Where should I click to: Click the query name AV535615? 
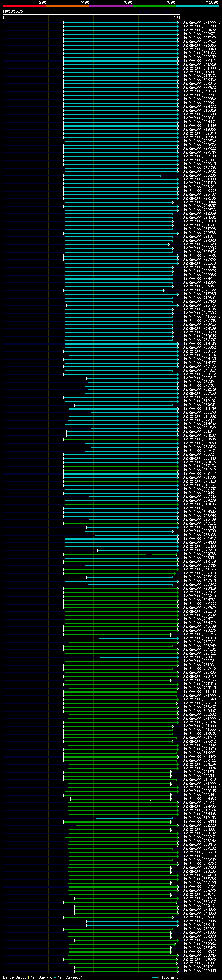(13, 11)
